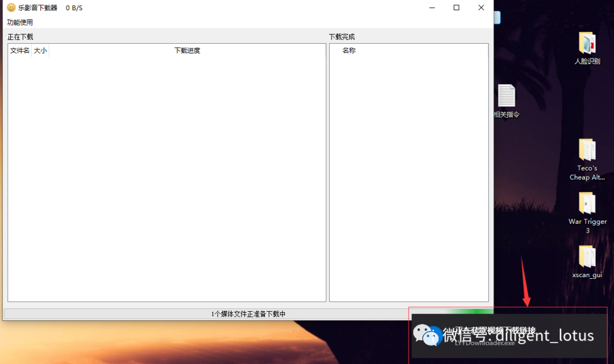Click the 文件名 column header
614x364 pixels.
[x=19, y=51]
